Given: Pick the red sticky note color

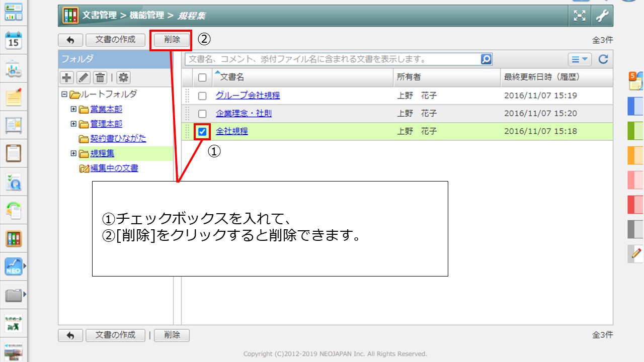Looking at the screenshot, I should coord(636,205).
